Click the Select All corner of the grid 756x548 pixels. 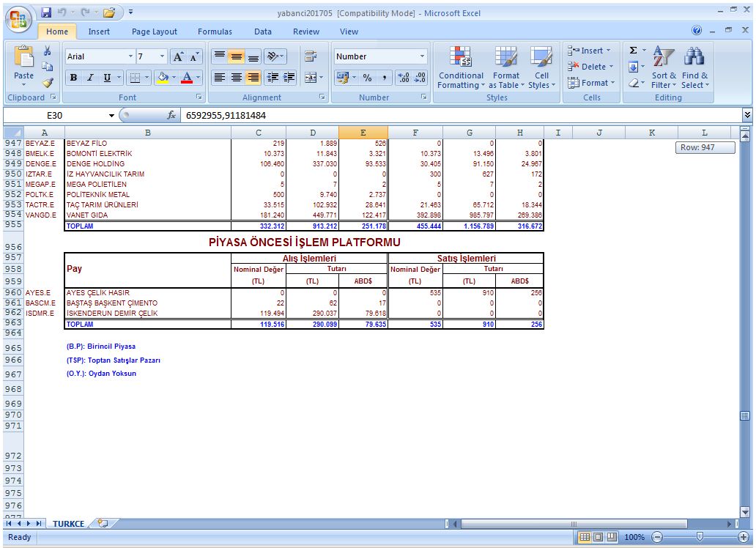13,133
